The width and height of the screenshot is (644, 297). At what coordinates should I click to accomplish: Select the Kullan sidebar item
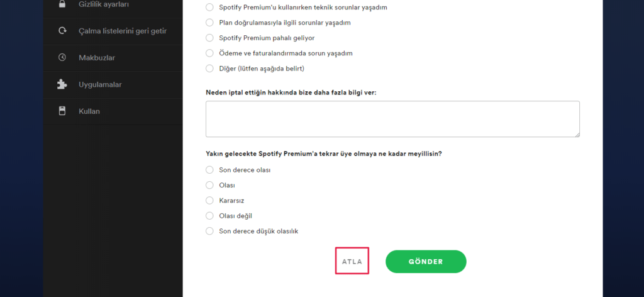coord(89,111)
